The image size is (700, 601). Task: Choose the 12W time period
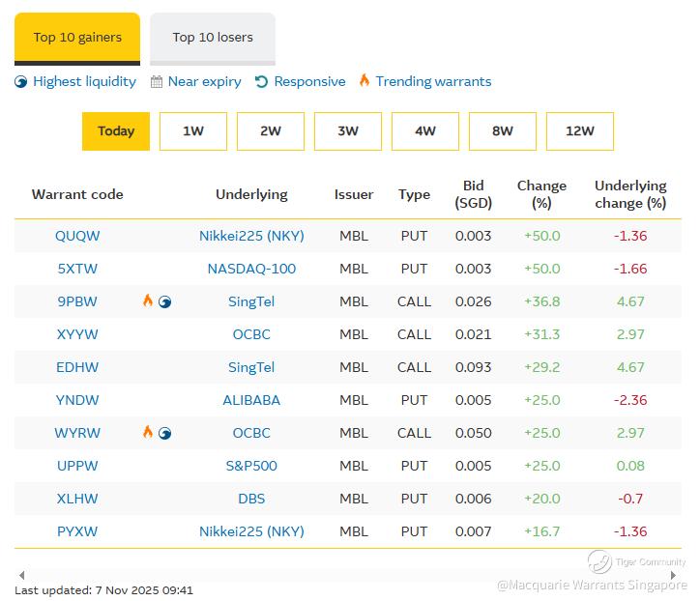580,131
